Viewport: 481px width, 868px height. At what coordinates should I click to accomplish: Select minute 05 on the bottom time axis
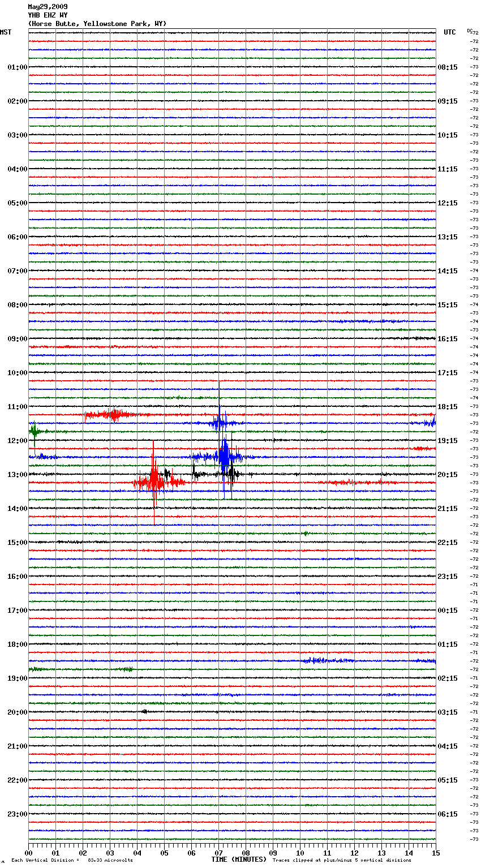pyautogui.click(x=164, y=853)
